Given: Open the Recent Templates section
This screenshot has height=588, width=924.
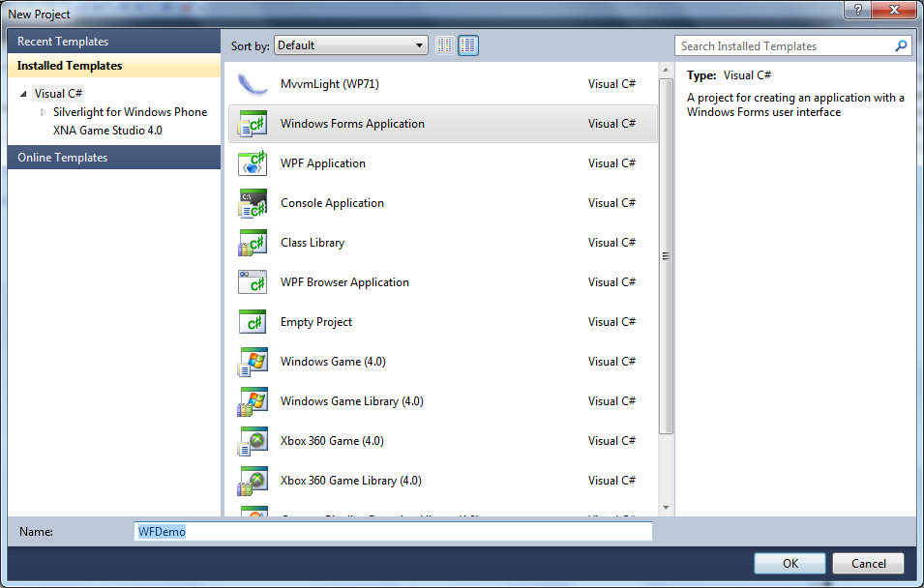Looking at the screenshot, I should point(114,42).
